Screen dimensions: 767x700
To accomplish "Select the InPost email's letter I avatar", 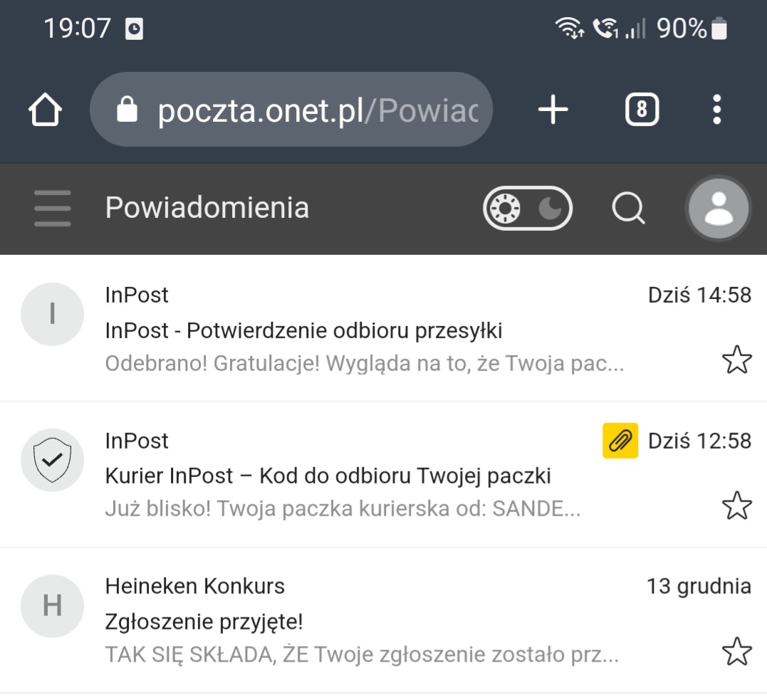I will (x=52, y=314).
